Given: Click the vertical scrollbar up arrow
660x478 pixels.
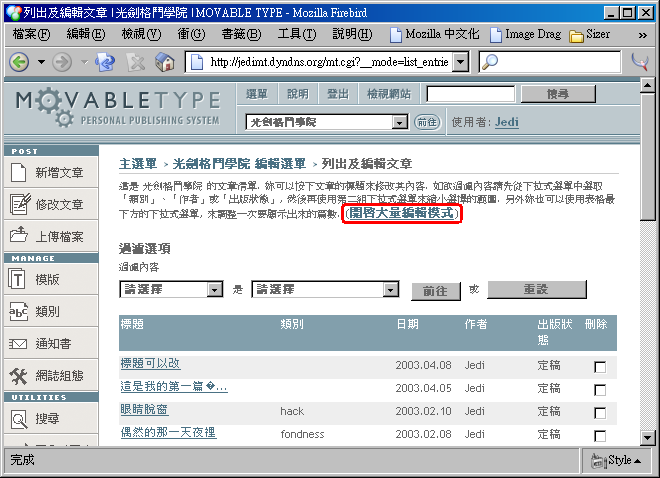Looking at the screenshot, I should (x=647, y=85).
